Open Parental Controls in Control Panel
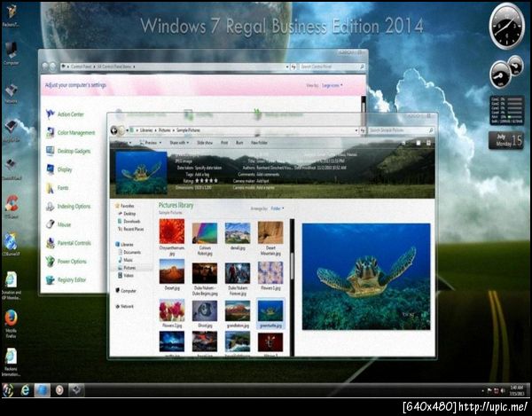 (x=68, y=243)
